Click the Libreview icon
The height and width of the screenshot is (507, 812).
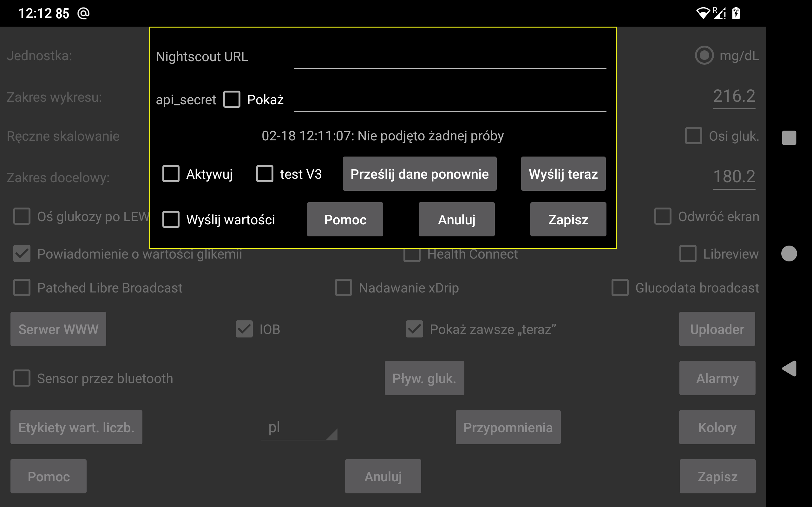[x=687, y=253]
